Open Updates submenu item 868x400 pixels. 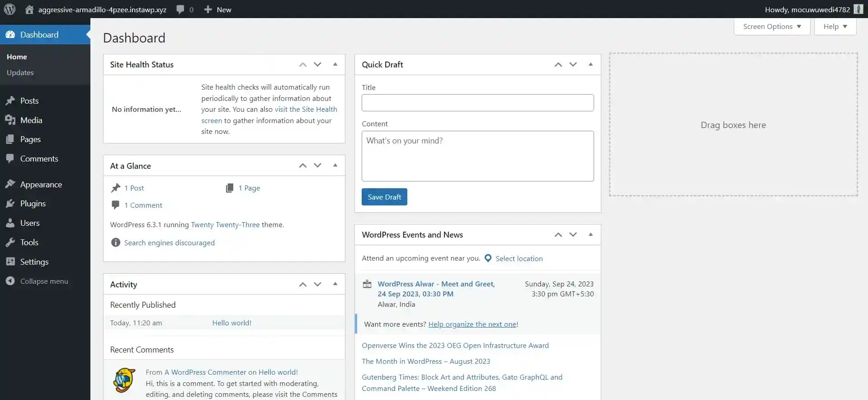pyautogui.click(x=20, y=72)
